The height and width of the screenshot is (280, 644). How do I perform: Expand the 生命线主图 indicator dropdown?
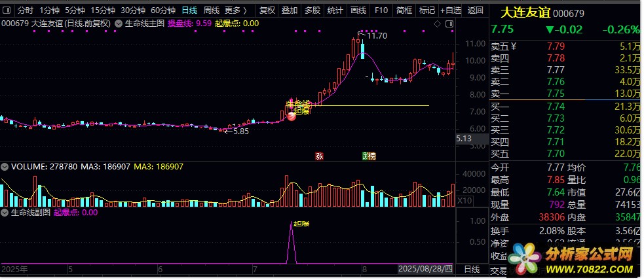point(119,24)
